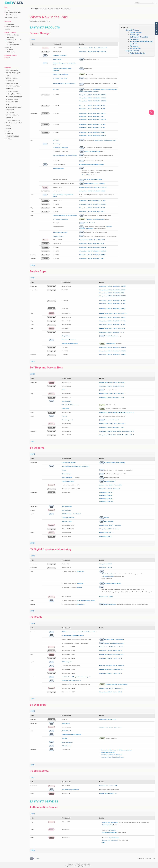This screenshot has width=158, height=868.
Task: Open Canvas Pages link in November rows
Action: point(57,59)
